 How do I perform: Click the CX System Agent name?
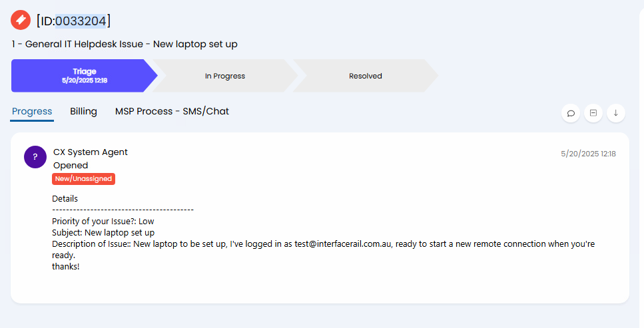pyautogui.click(x=91, y=152)
